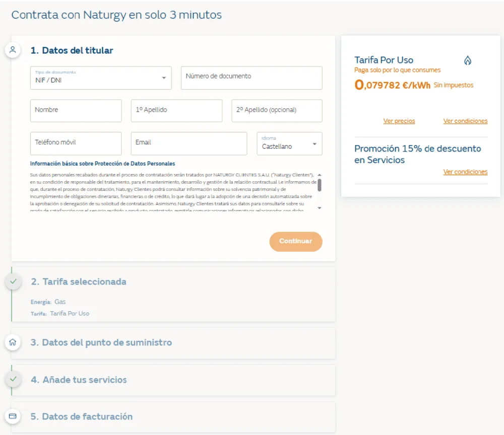Click the Email input field

[x=189, y=143]
